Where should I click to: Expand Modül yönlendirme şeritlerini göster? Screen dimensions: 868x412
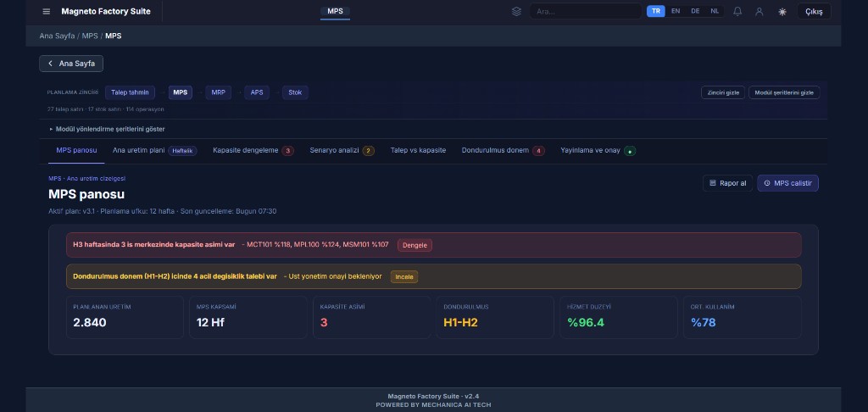click(x=108, y=129)
